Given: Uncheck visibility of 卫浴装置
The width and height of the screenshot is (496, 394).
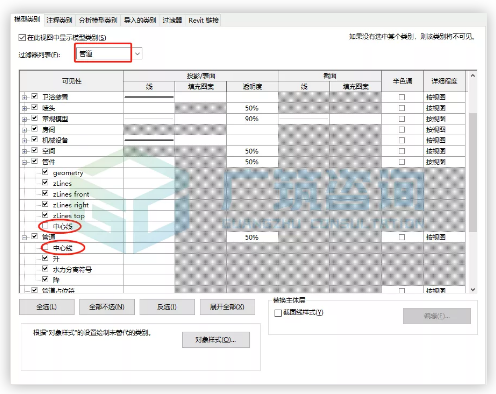Looking at the screenshot, I should [x=34, y=96].
